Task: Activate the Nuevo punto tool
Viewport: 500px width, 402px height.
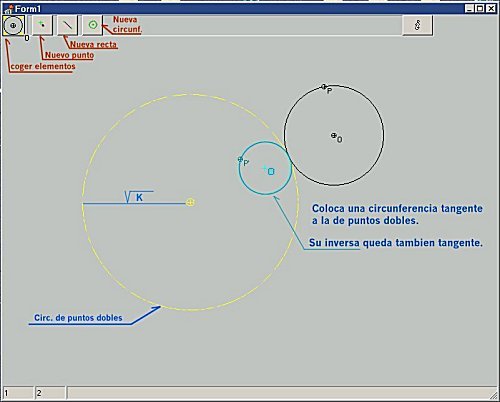Action: point(42,25)
